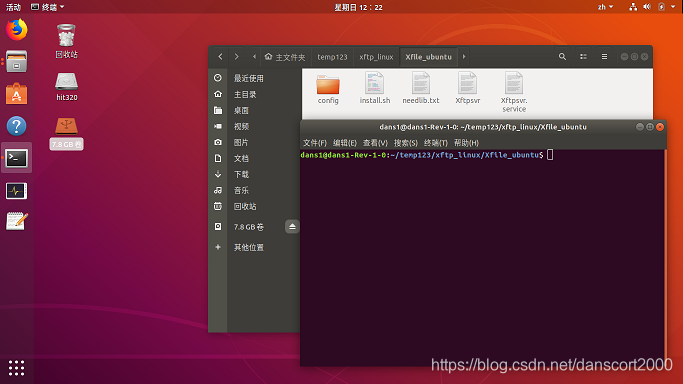Select the config folder
This screenshot has width=683, height=384.
(328, 89)
